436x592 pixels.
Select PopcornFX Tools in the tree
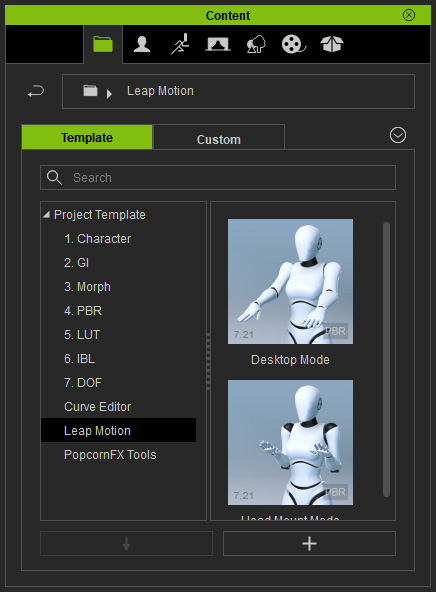click(x=110, y=455)
